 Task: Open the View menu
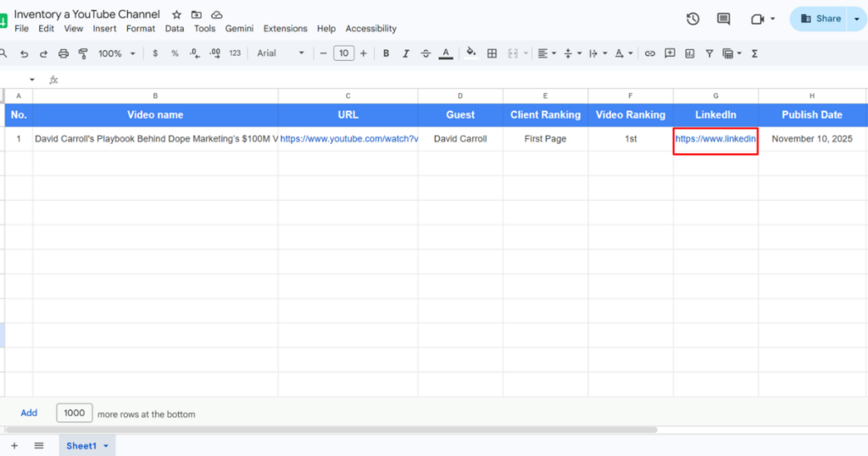[x=73, y=29]
